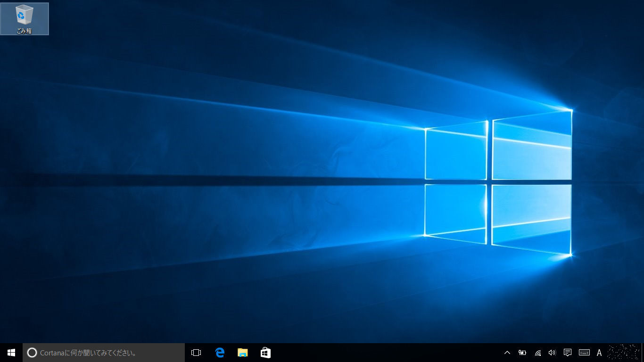
Task: Open Task View from the taskbar
Action: (196, 353)
